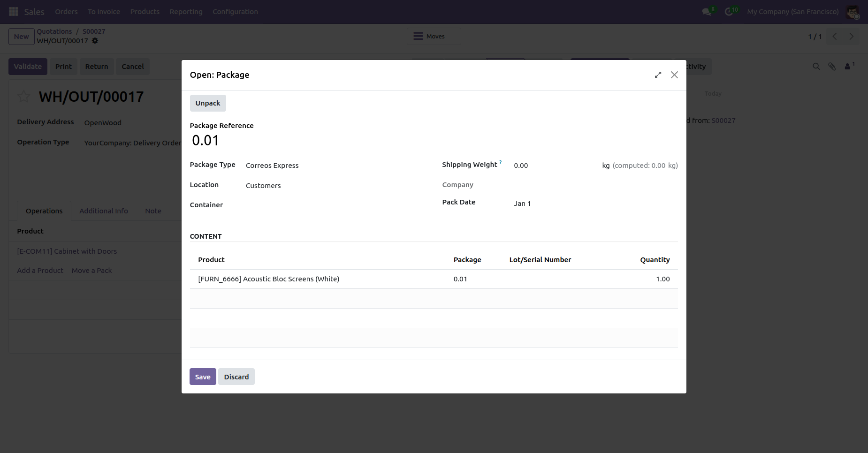Save the package changes
The width and height of the screenshot is (868, 453).
tap(203, 377)
